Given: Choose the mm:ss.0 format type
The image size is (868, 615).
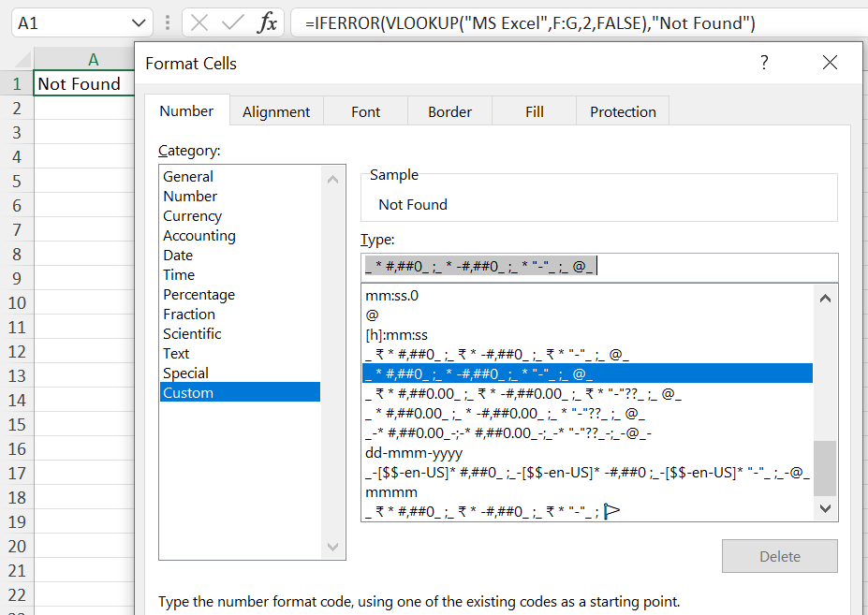Looking at the screenshot, I should (x=587, y=295).
